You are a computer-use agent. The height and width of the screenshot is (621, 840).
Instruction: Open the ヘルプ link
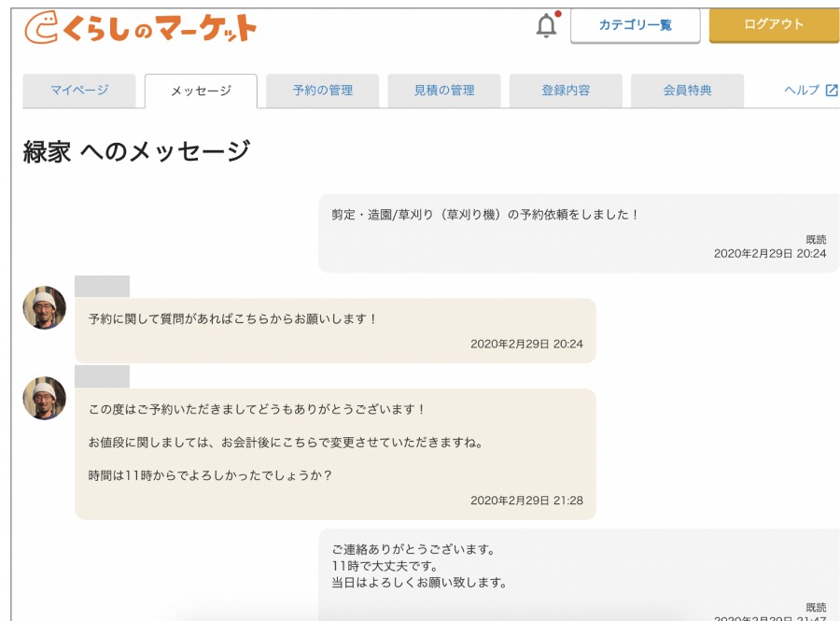pyautogui.click(x=801, y=91)
